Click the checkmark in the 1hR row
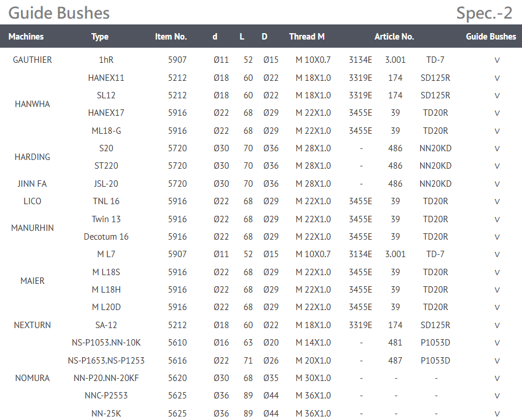 [497, 60]
